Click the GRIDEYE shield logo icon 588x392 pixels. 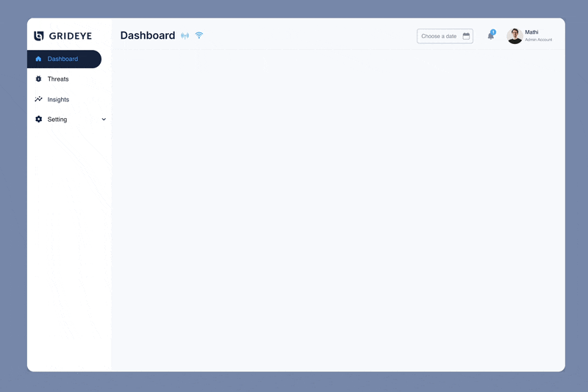(39, 36)
